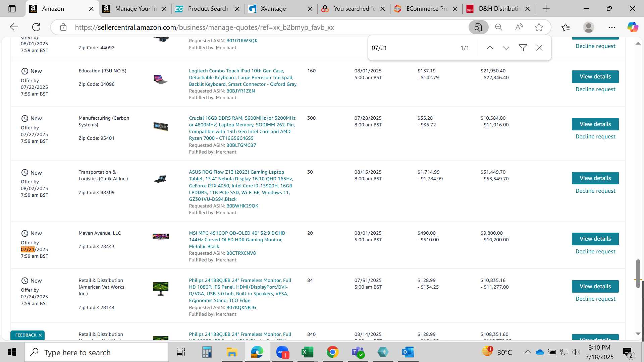Open ASIN B0BWHK29QK link
Image resolution: width=644 pixels, height=362 pixels.
pos(242,206)
